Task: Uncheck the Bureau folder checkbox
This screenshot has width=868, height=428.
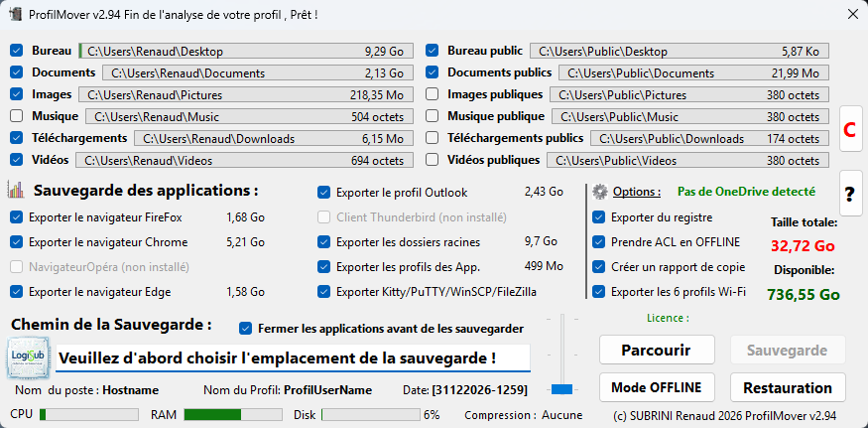Action: pyautogui.click(x=17, y=51)
